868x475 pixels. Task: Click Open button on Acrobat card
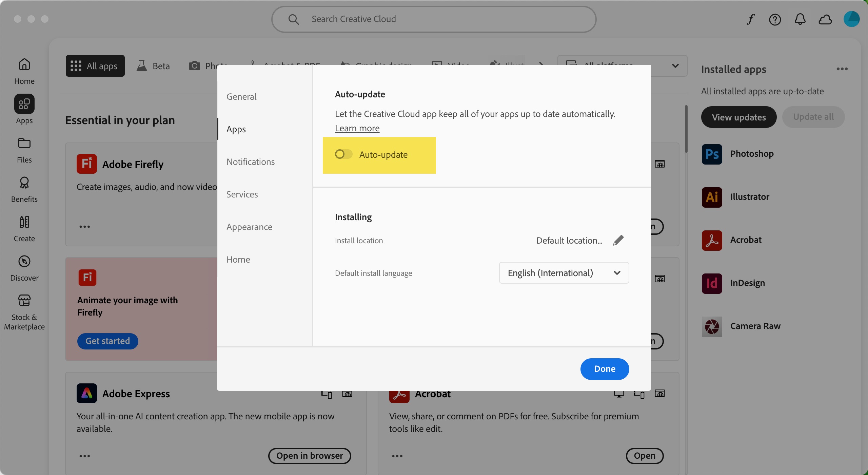pyautogui.click(x=645, y=456)
